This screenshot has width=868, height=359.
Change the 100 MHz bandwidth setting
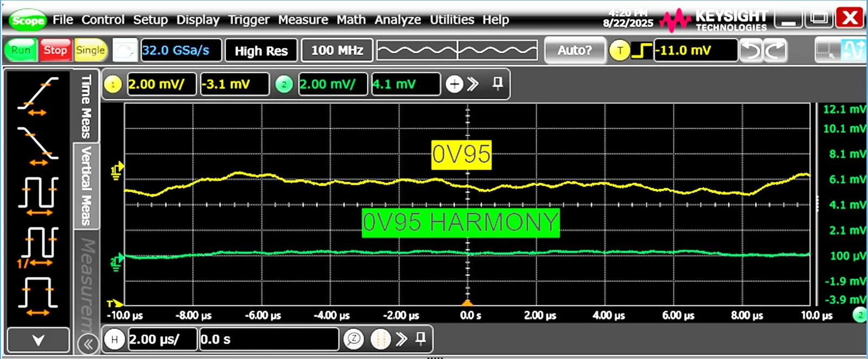337,50
